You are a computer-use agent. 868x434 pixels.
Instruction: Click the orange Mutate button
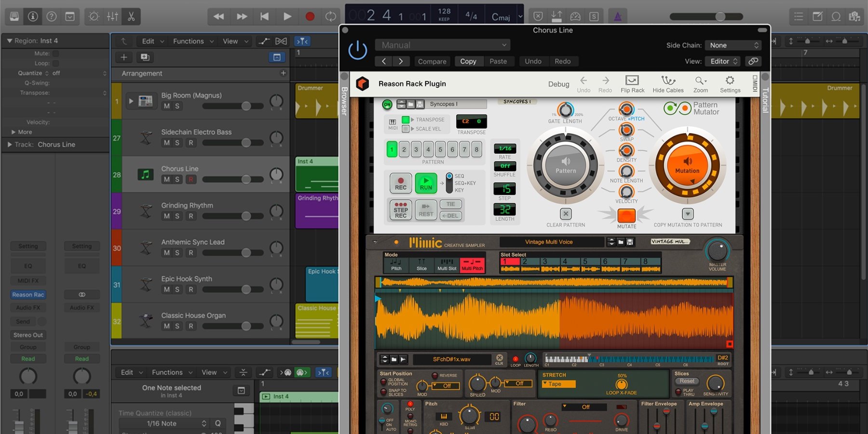coord(626,215)
